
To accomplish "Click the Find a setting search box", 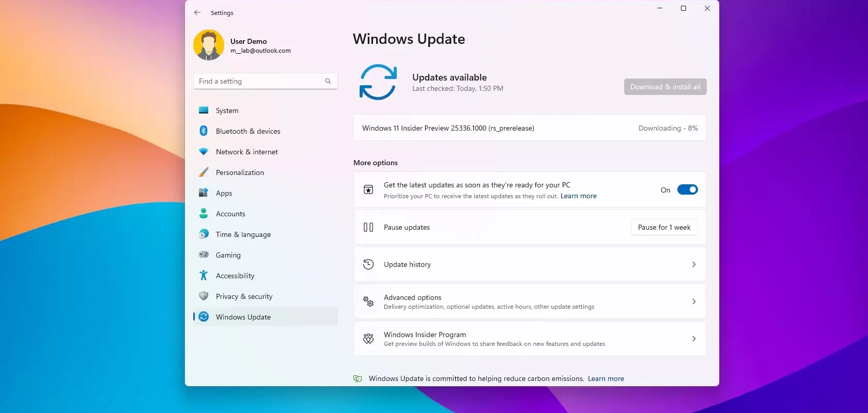I will [266, 81].
